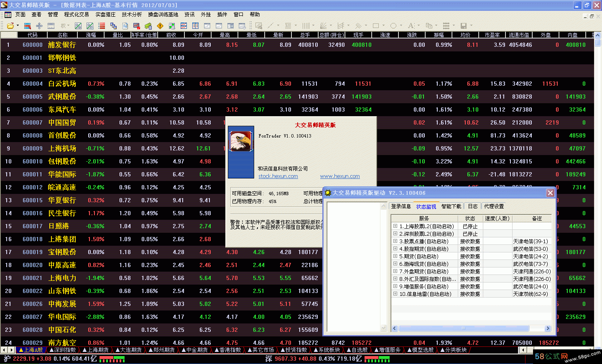
Task: Click the rectangle drawing tool icon
Action: [376, 25]
